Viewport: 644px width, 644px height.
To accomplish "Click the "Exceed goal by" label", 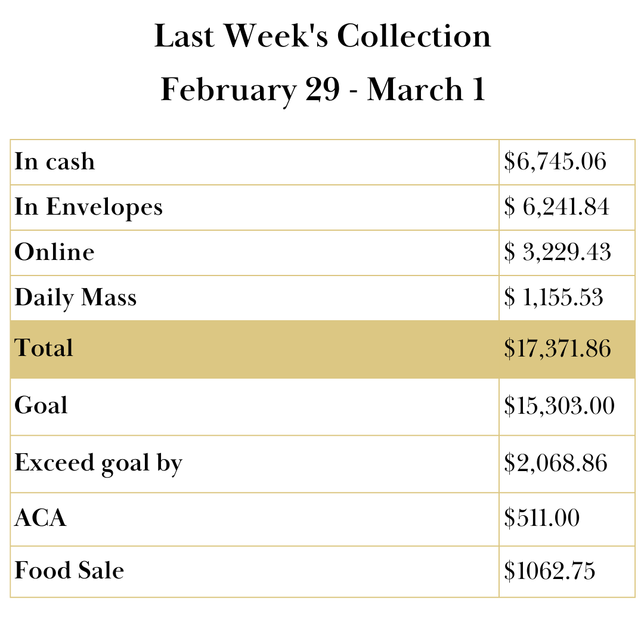I will click(98, 463).
